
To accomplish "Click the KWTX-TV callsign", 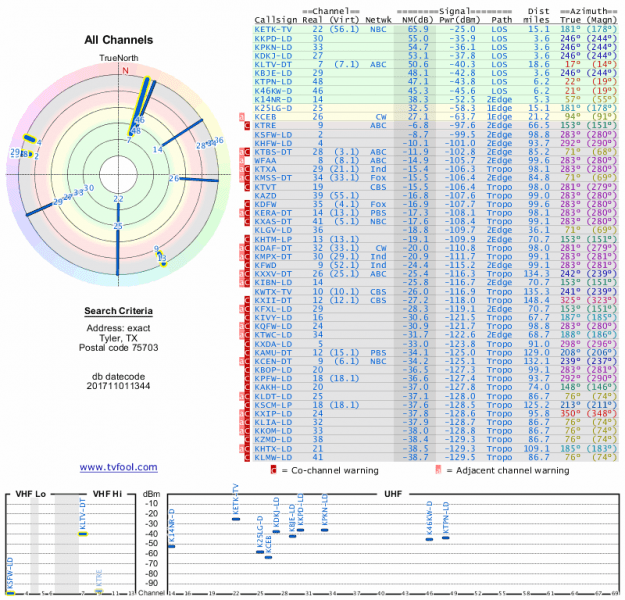I will [273, 292].
